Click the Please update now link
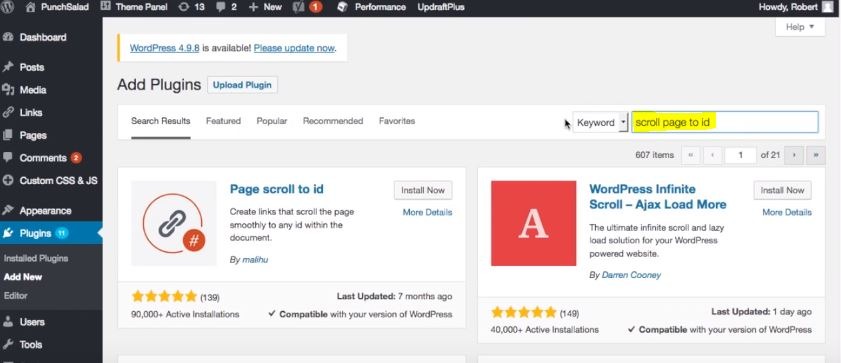Screen dimensions: 841x363 [294, 48]
